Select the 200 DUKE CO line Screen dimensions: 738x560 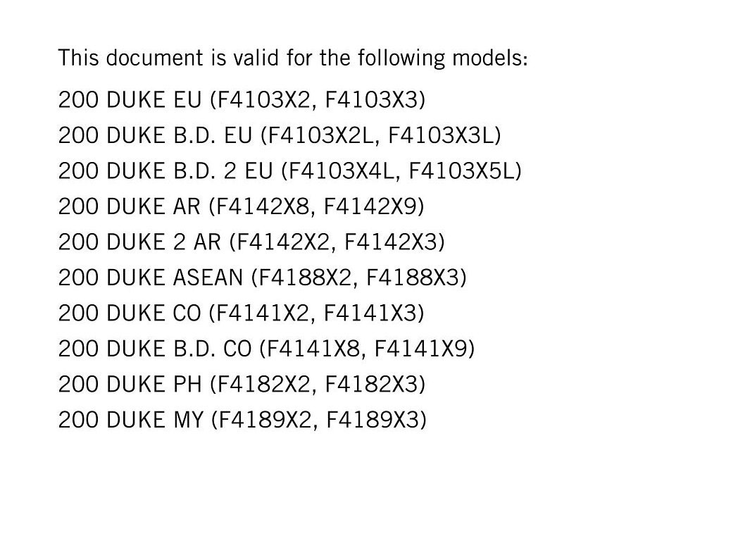click(x=241, y=313)
